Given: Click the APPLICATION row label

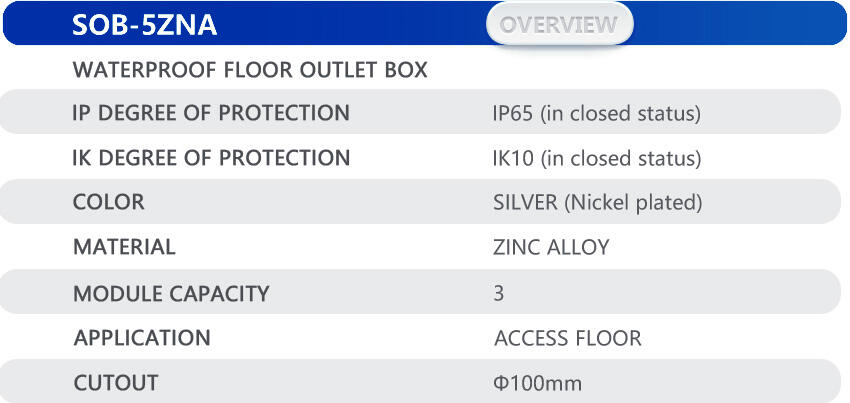Looking at the screenshot, I should tap(142, 338).
